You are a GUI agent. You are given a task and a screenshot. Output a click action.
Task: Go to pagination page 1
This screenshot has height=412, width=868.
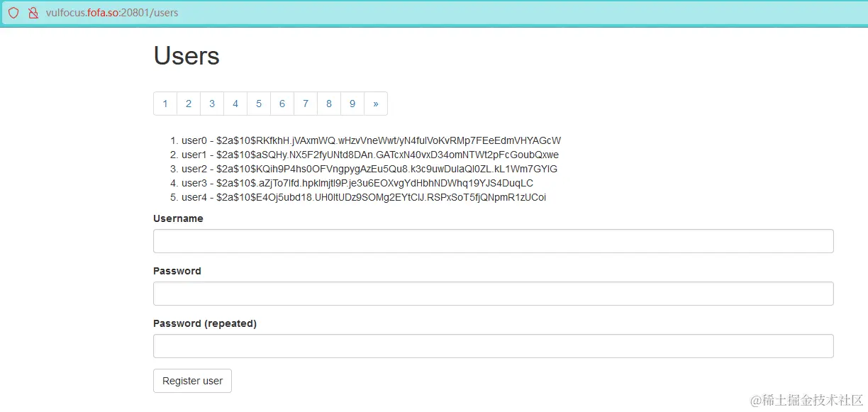(x=165, y=104)
